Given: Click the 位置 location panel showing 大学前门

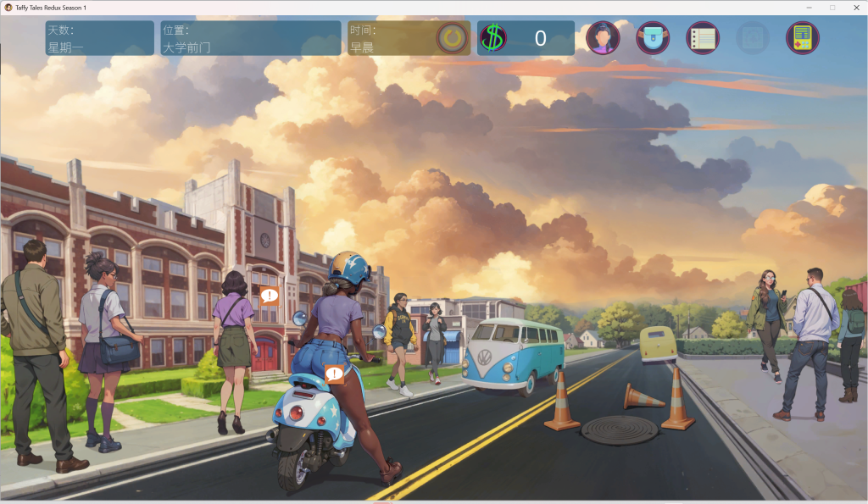Looking at the screenshot, I should [x=250, y=38].
